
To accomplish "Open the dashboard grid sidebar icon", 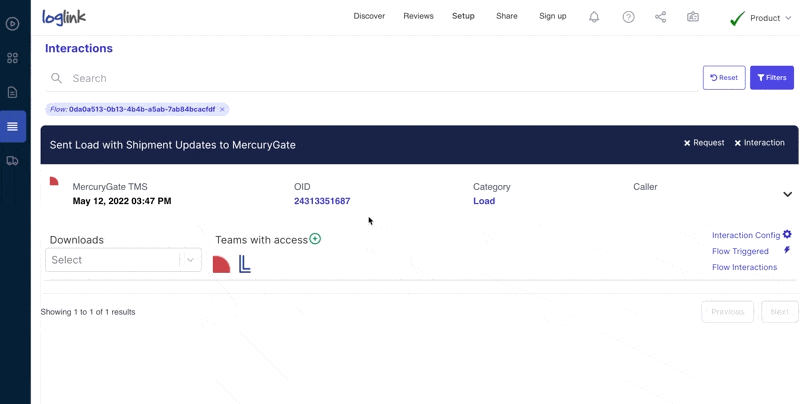I will 13,58.
